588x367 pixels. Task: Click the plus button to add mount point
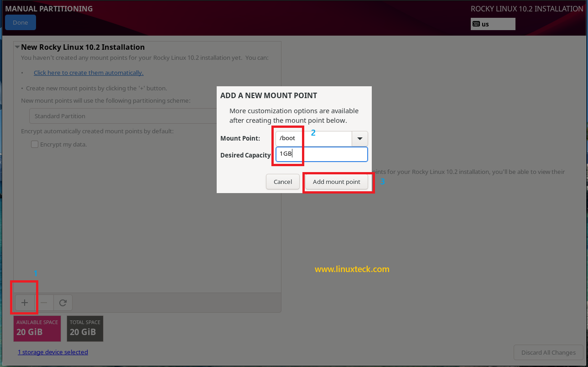click(25, 303)
